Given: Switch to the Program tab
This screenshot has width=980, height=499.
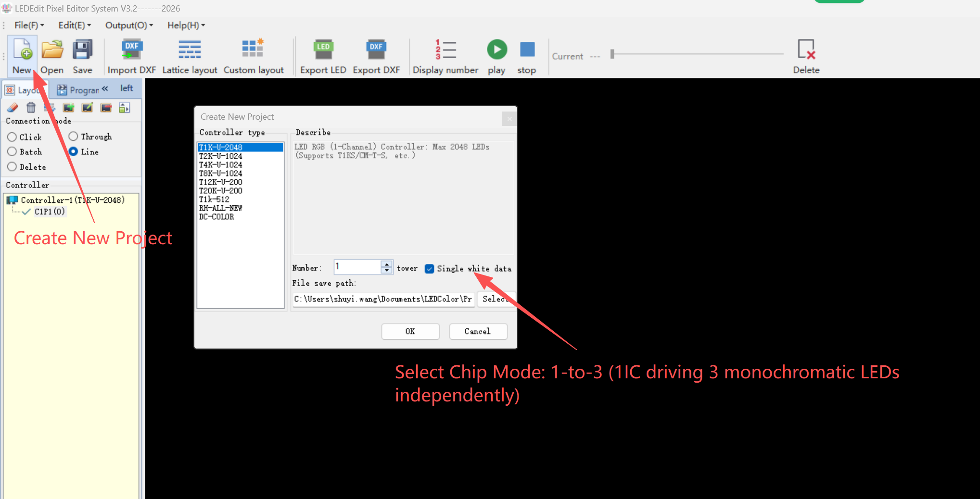Looking at the screenshot, I should tap(78, 90).
